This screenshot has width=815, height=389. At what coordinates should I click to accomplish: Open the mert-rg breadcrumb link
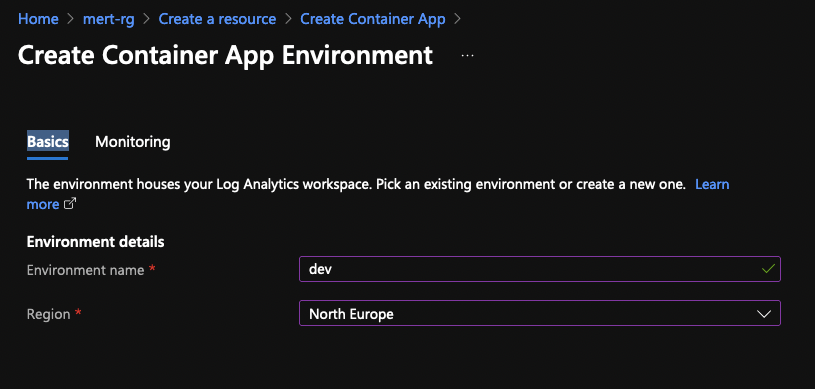click(109, 19)
